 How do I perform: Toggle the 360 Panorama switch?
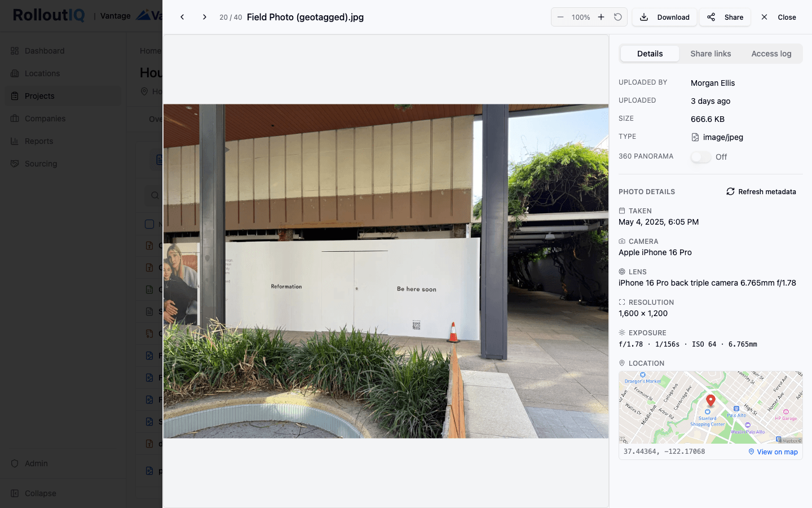pos(701,157)
